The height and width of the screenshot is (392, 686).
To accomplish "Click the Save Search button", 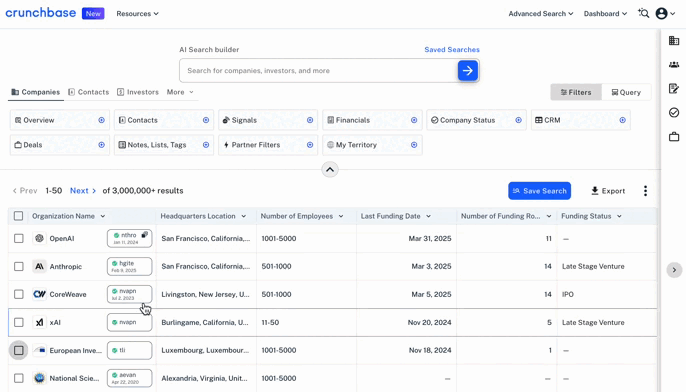I will pos(539,191).
